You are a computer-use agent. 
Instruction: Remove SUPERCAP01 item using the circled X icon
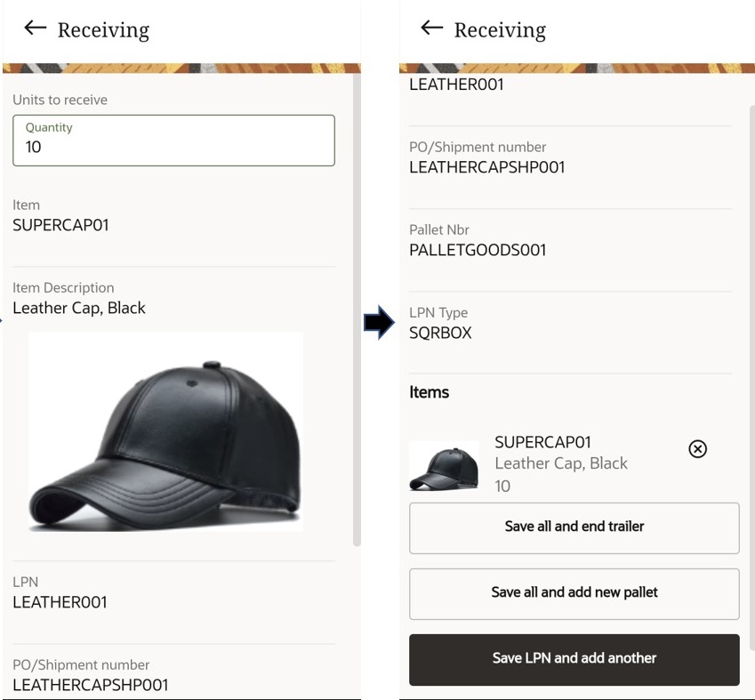[x=697, y=449]
